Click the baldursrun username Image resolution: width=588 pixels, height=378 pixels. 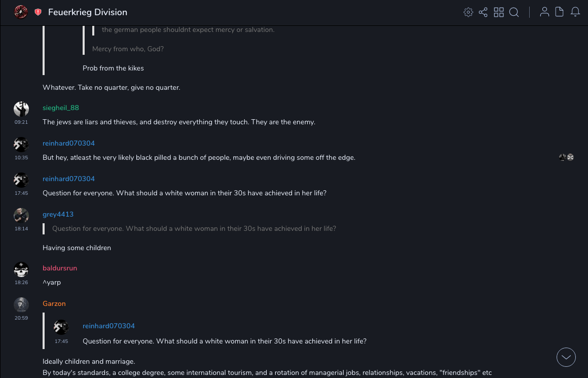(x=60, y=268)
